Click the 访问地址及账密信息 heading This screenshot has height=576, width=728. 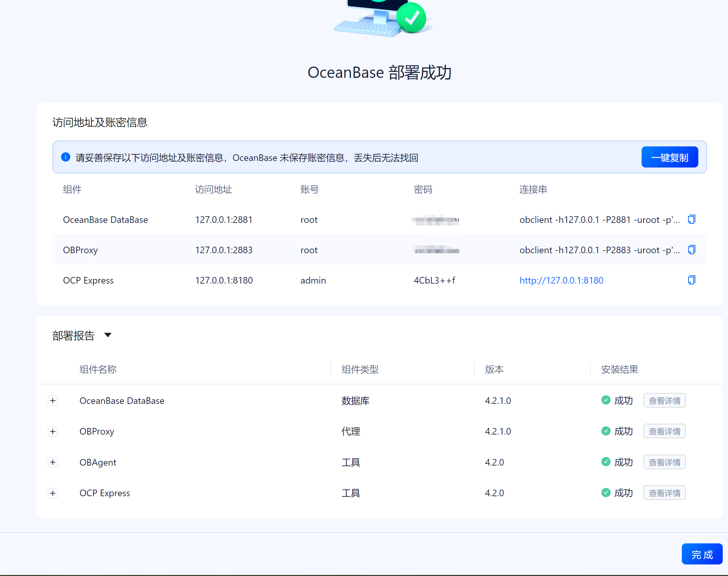100,122
